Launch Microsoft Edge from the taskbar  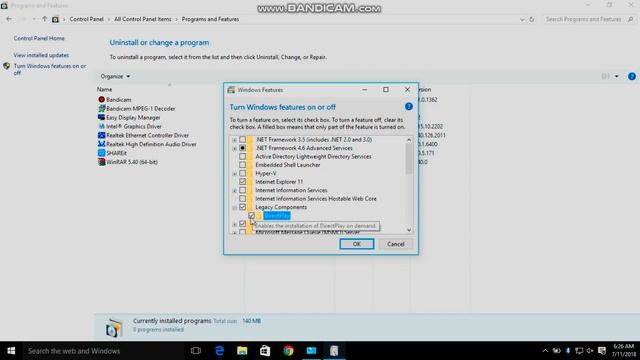tap(220, 351)
